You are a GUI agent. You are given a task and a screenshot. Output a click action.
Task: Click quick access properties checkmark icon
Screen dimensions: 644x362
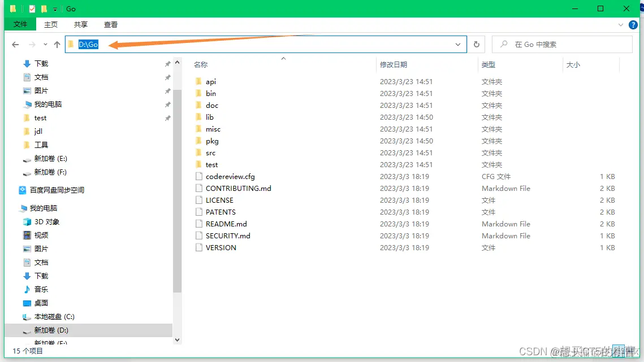pos(32,8)
